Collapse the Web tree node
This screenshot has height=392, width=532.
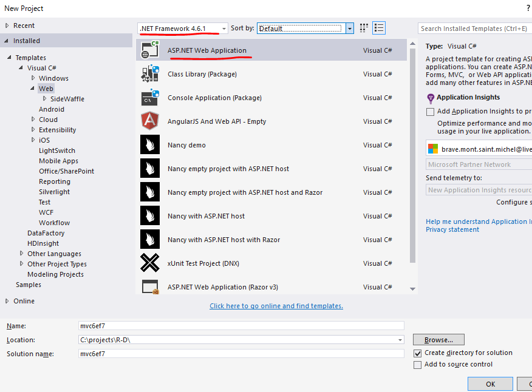(33, 88)
